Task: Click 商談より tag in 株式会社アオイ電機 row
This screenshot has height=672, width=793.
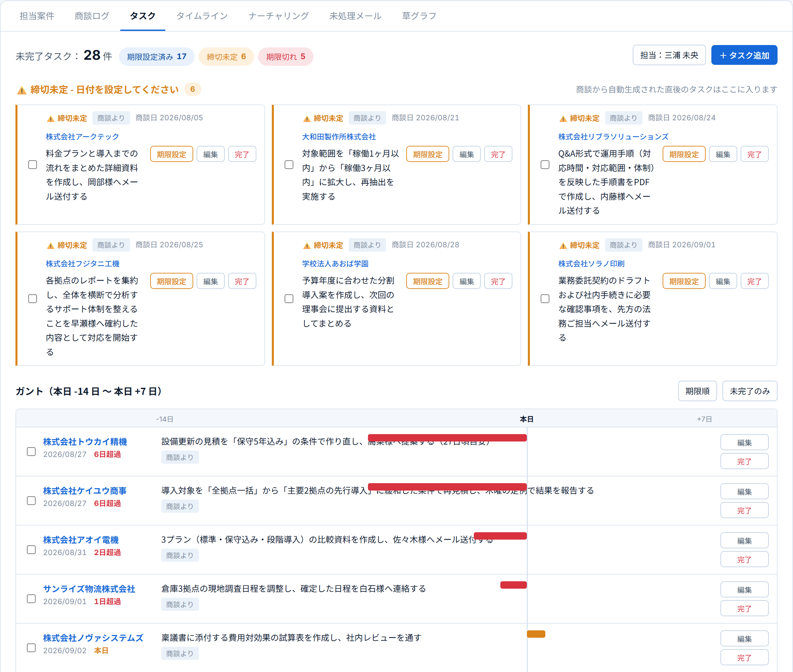Action: pyautogui.click(x=180, y=555)
